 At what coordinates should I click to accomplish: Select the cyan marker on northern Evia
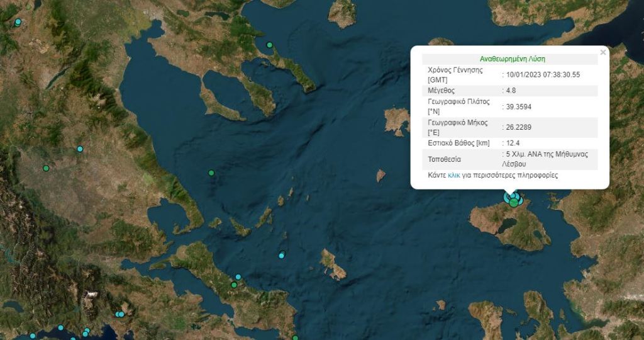pyautogui.click(x=238, y=277)
